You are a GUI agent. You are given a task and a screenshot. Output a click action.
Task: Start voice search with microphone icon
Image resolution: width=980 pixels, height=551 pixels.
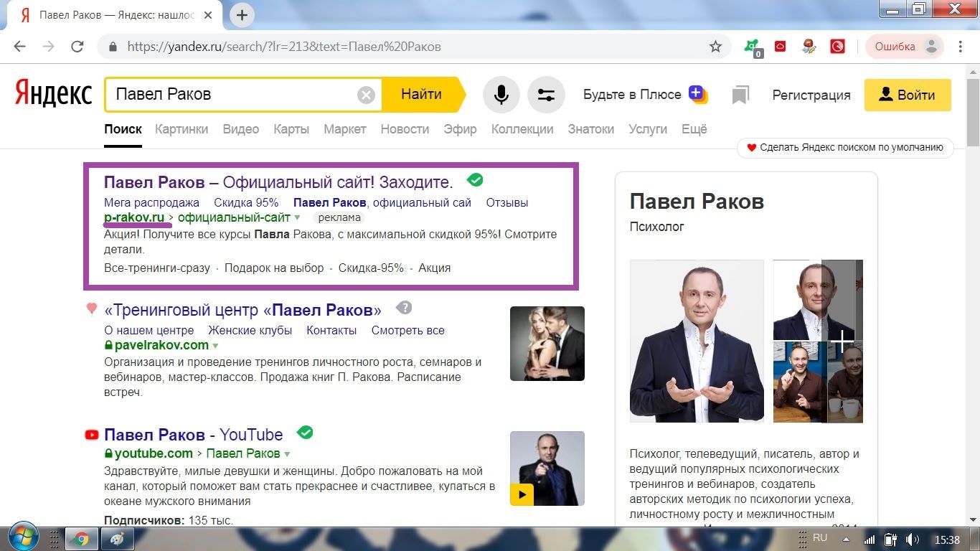(501, 95)
